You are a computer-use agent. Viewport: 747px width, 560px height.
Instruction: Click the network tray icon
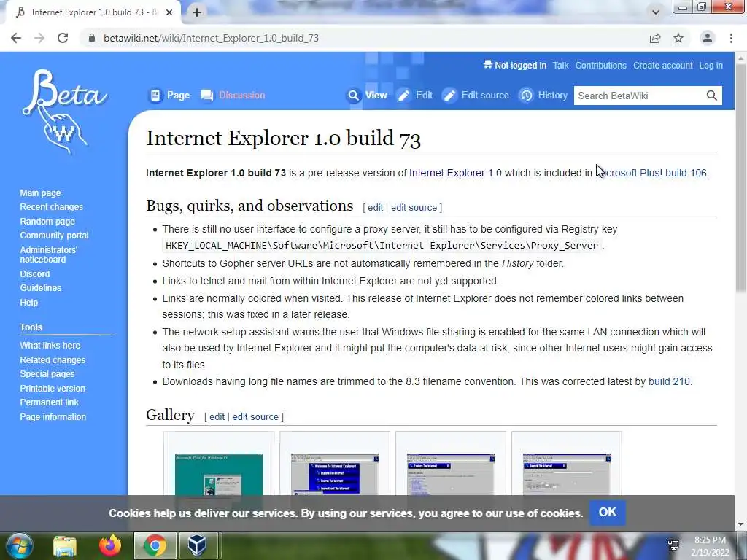click(x=673, y=545)
